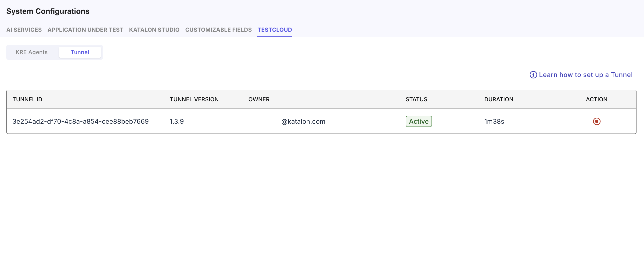Switch to Katalon Studio tab
Viewport: 644px width, 278px height.
154,30
